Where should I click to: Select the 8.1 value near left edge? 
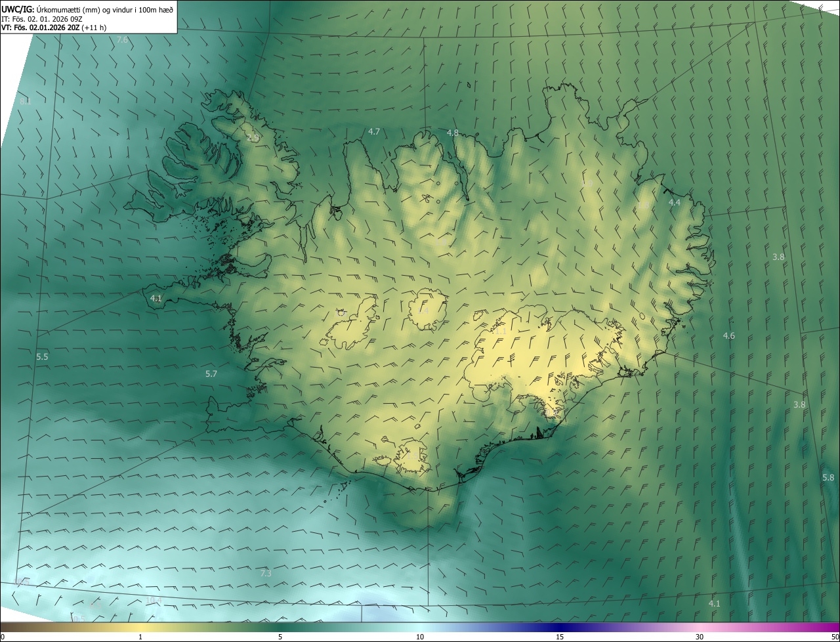[26, 101]
